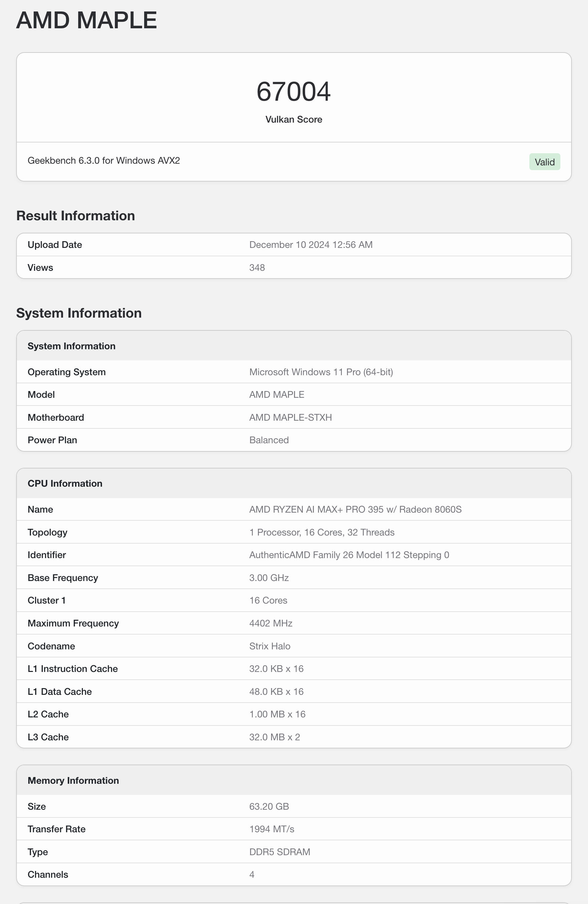Click the Balanced power plan value
Image resolution: width=588 pixels, height=904 pixels.
pyautogui.click(x=269, y=440)
